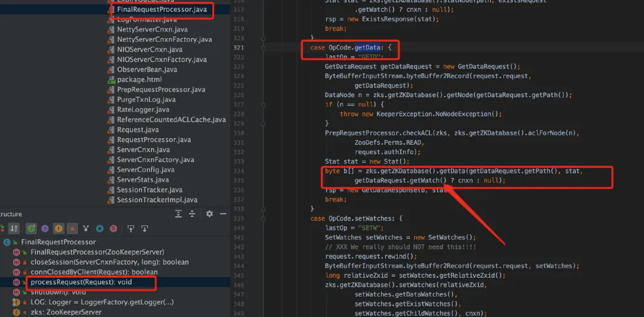Click fold marker at line 320
Image resolution: width=644 pixels, height=317 pixels.
coord(263,38)
